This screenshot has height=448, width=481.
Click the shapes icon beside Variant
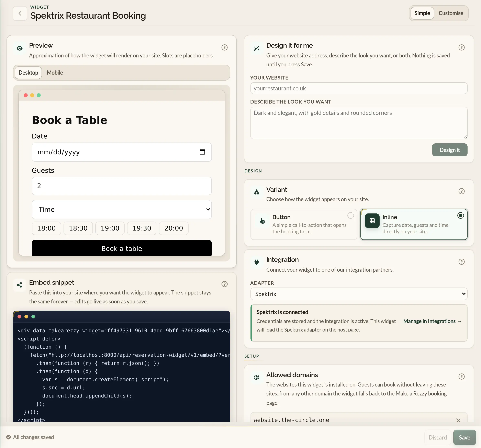coord(256,192)
